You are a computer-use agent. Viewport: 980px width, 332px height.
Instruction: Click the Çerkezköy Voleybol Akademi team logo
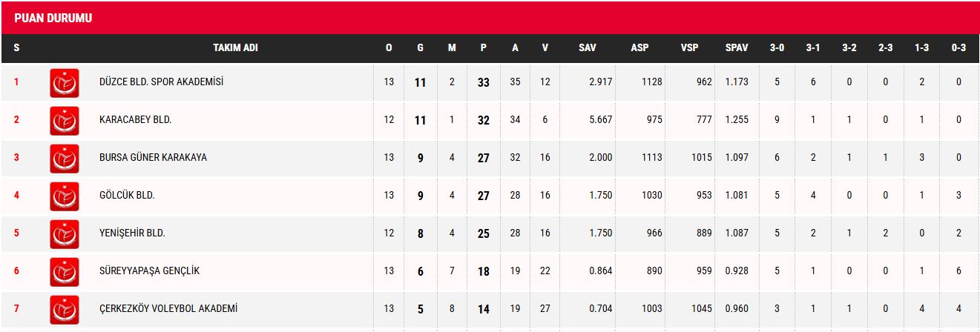[65, 309]
